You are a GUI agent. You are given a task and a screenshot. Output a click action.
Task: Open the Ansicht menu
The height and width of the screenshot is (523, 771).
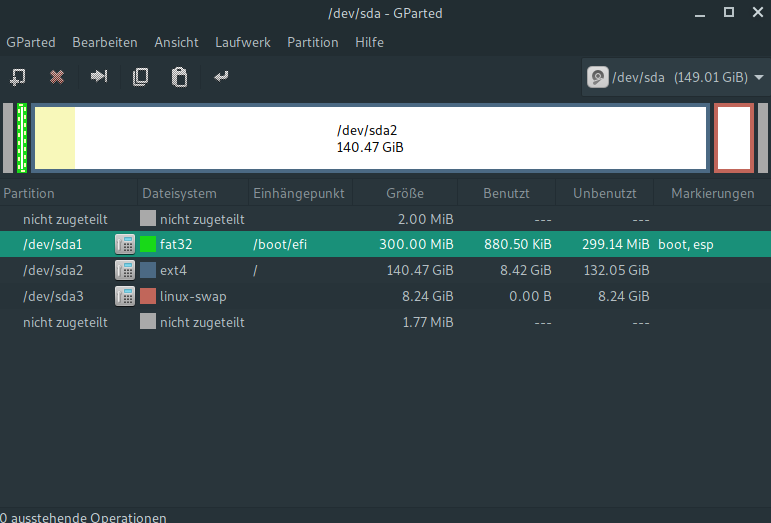tap(177, 43)
